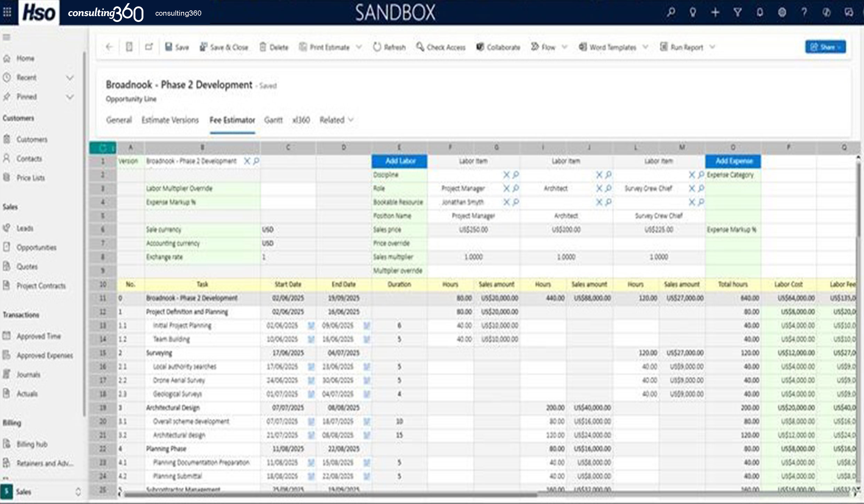Image resolution: width=864 pixels, height=504 pixels.
Task: Click Check Access
Action: click(x=441, y=47)
